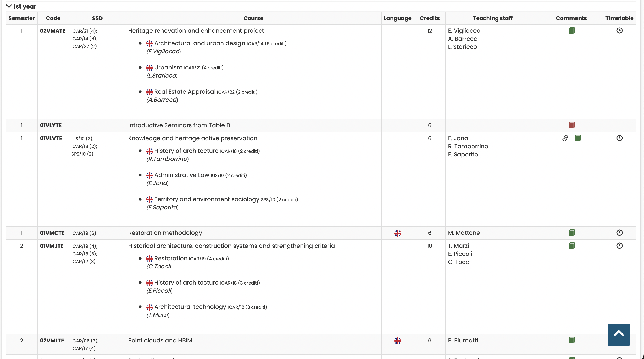Open Territory and environment sociology module
644x359 pixels.
tap(206, 199)
